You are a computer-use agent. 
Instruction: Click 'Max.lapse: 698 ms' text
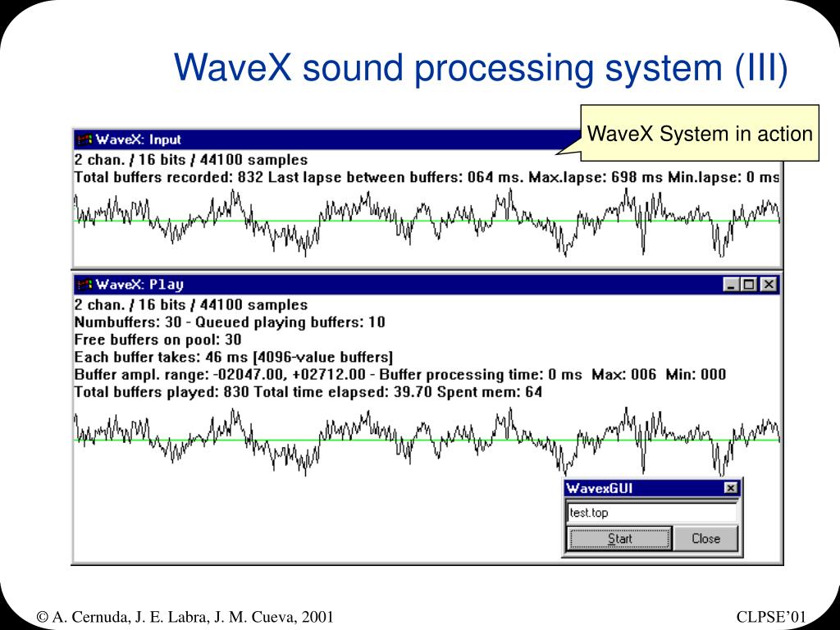click(596, 177)
